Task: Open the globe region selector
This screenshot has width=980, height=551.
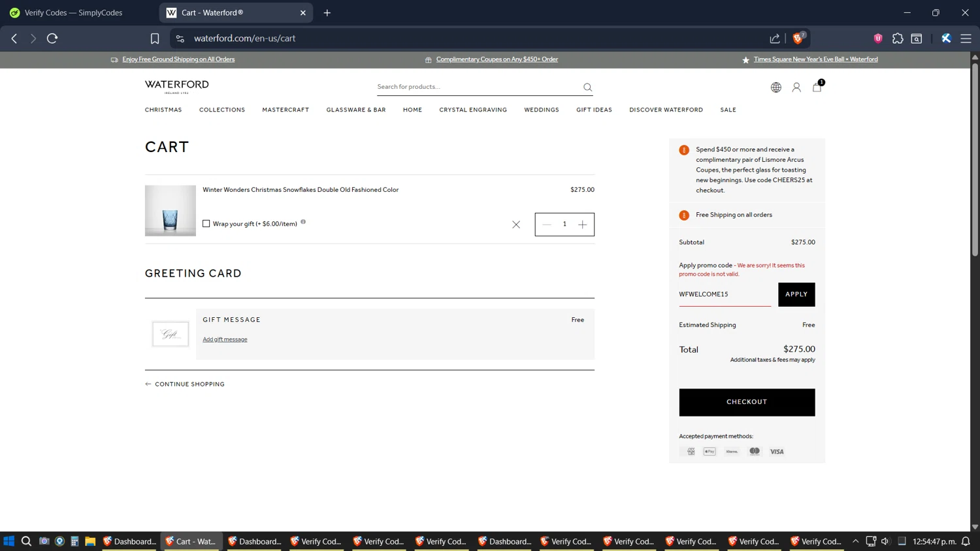Action: pos(776,87)
